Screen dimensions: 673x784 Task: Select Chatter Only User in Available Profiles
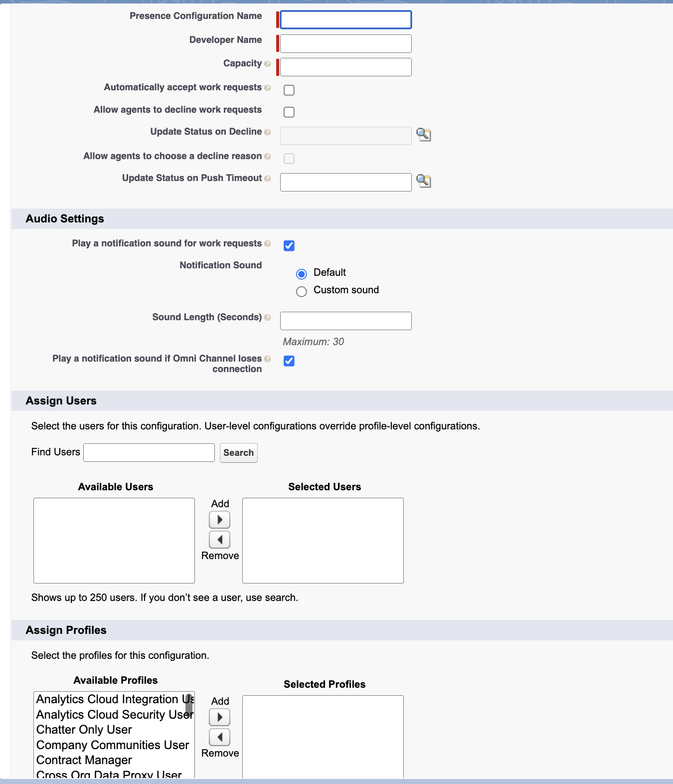(x=84, y=730)
